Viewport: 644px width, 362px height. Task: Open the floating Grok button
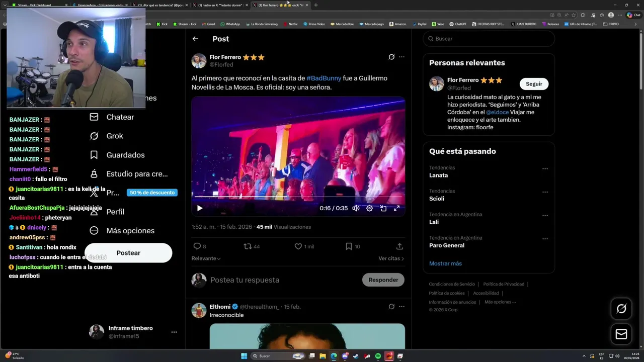point(621,309)
